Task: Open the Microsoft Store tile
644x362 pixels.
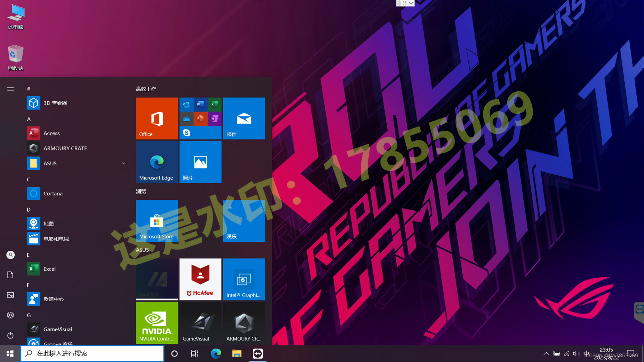Action: pos(157,221)
